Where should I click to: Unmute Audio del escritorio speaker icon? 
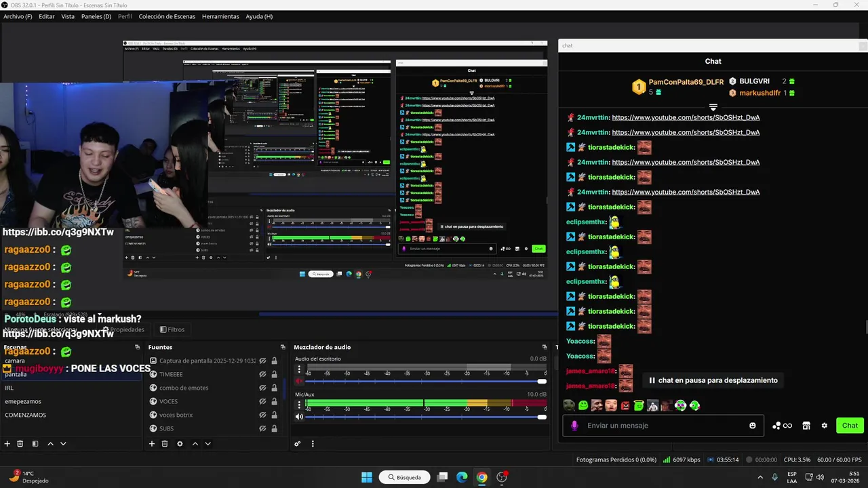pos(299,382)
